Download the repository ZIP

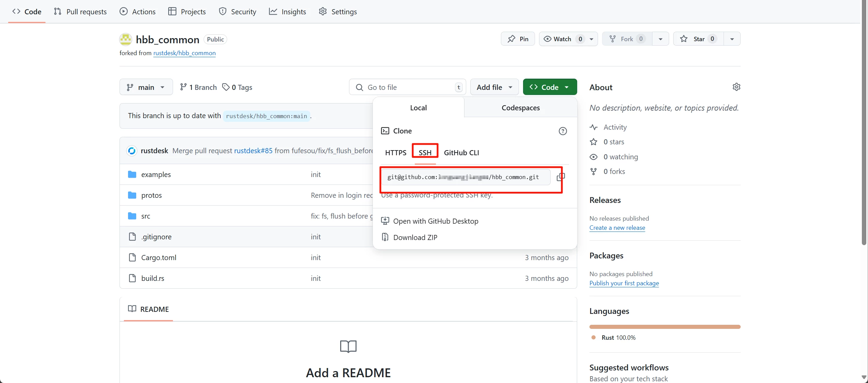click(415, 237)
